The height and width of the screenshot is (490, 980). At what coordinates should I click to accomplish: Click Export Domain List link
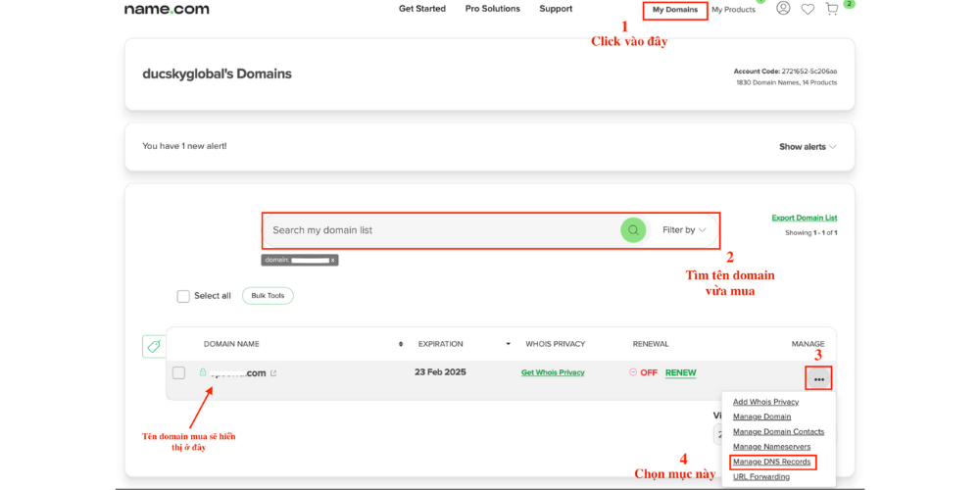coord(804,218)
